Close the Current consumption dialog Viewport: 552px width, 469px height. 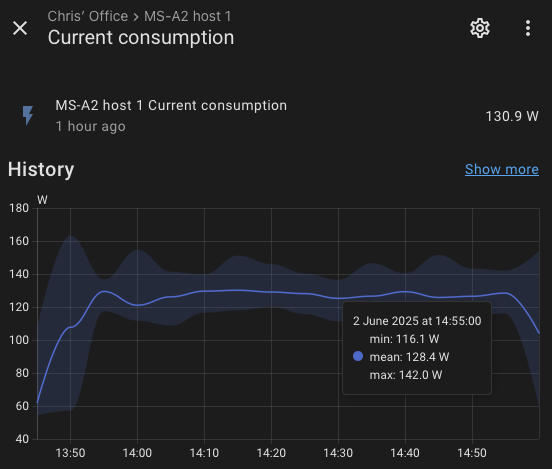coord(20,28)
